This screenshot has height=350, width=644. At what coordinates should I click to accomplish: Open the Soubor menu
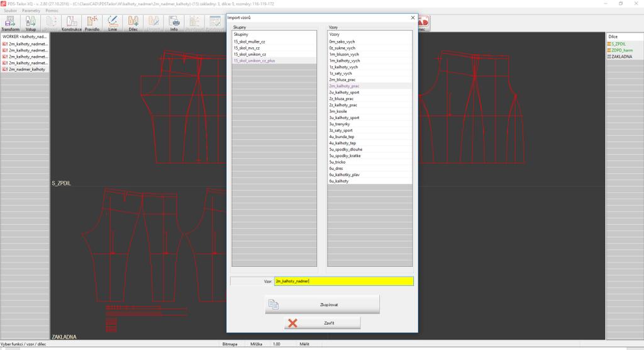[x=10, y=11]
